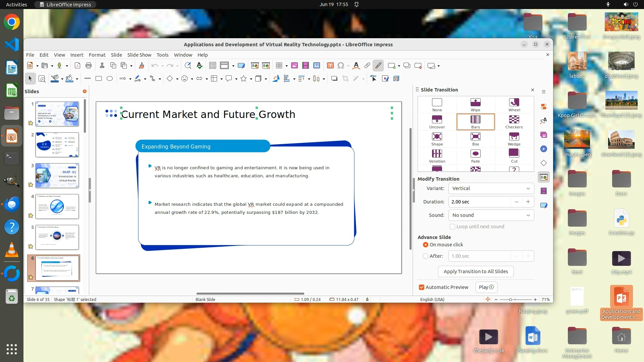The height and width of the screenshot is (362, 644).
Task: Click the zoom slider in status bar
Action: pos(515,300)
